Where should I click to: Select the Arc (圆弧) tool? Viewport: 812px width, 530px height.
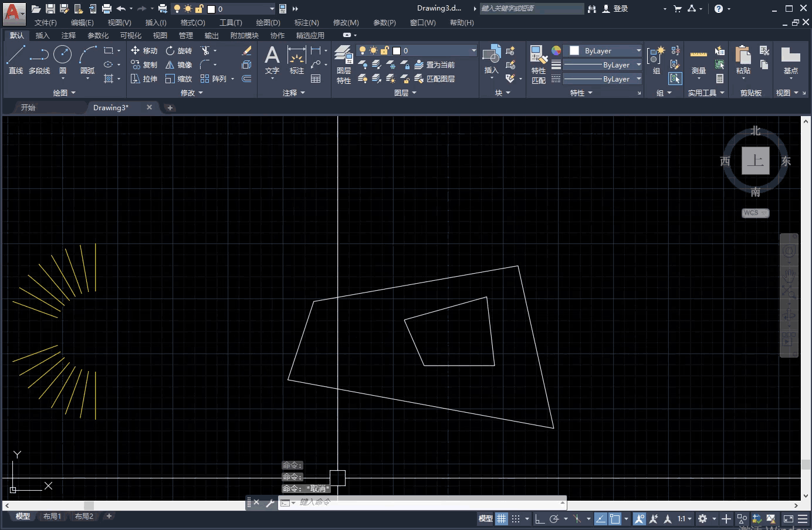pyautogui.click(x=87, y=60)
